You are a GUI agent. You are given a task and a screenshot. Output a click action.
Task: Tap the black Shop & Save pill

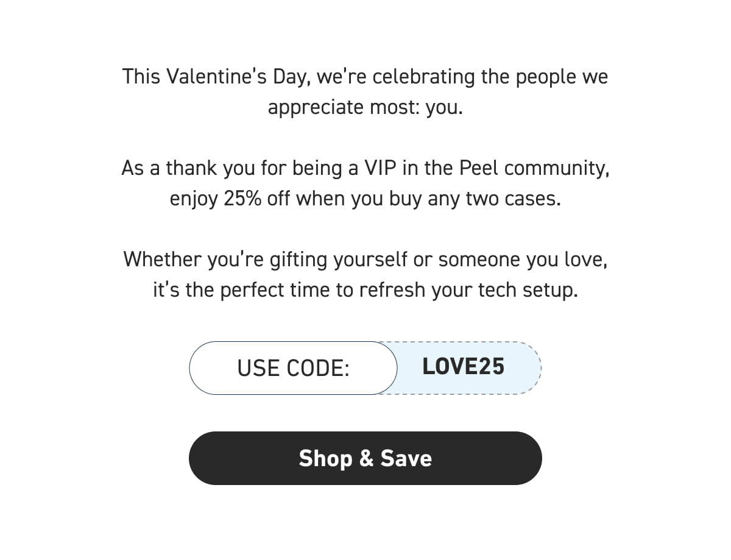coord(365,458)
